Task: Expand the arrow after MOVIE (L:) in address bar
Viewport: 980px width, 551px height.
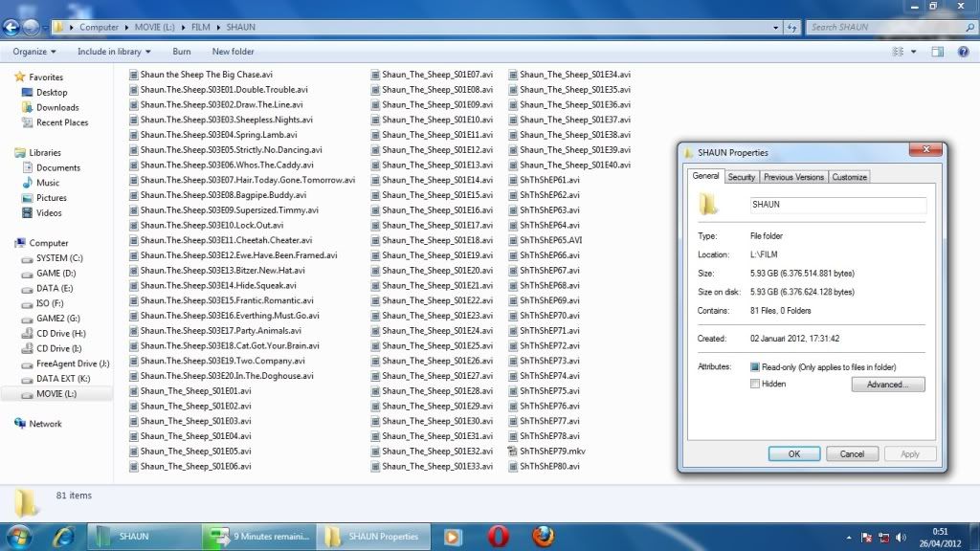Action: tap(183, 28)
